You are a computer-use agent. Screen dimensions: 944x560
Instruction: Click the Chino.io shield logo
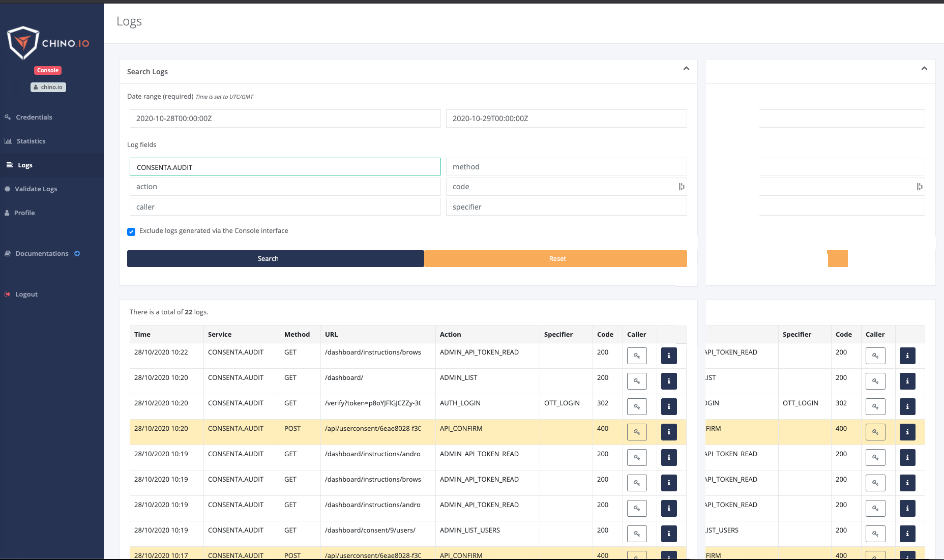23,43
